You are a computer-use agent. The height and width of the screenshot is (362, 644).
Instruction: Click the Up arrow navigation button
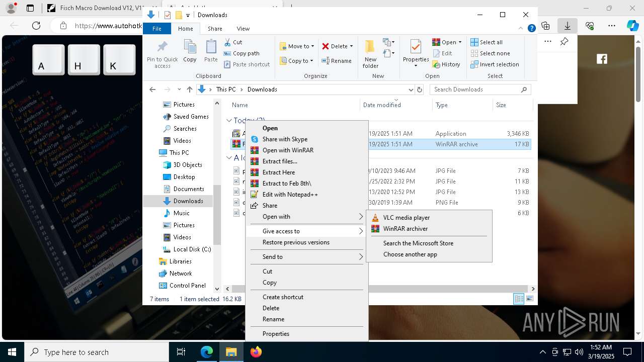[x=190, y=89]
